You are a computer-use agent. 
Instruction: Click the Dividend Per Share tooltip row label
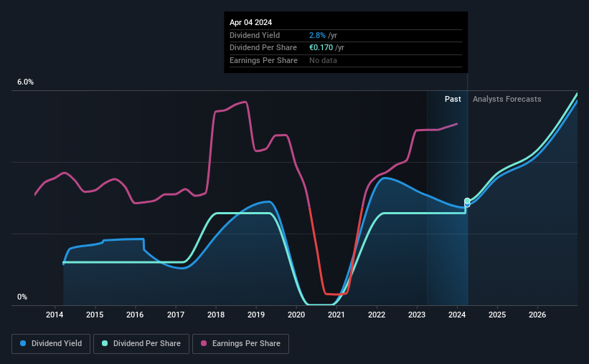(263, 48)
